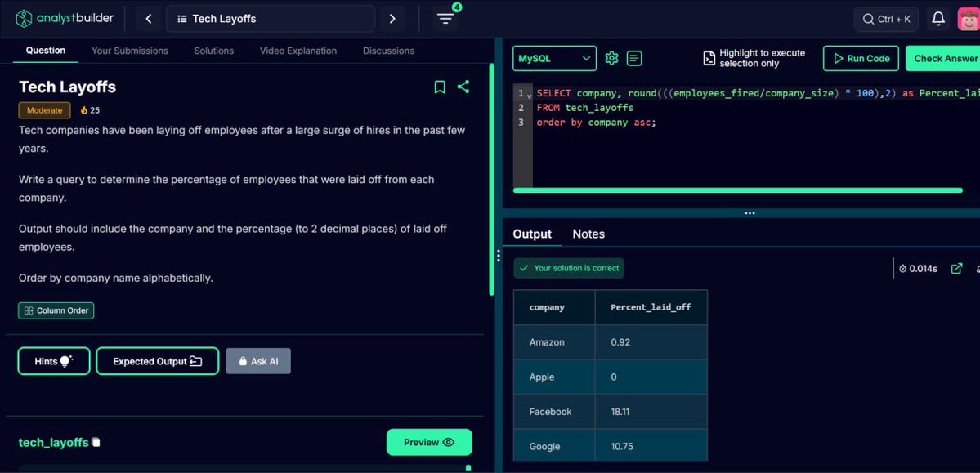Image resolution: width=980 pixels, height=473 pixels.
Task: Click the Tech Layoffs question title
Action: coord(68,87)
